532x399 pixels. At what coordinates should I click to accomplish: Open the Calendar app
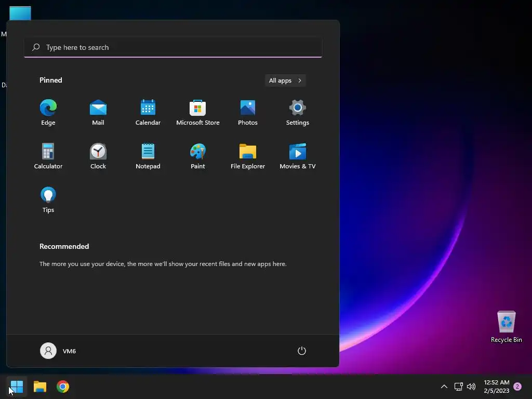tap(148, 113)
